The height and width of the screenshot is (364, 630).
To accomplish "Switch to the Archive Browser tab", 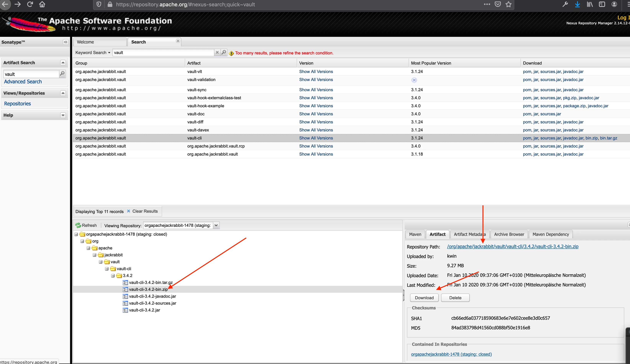I will pyautogui.click(x=509, y=234).
